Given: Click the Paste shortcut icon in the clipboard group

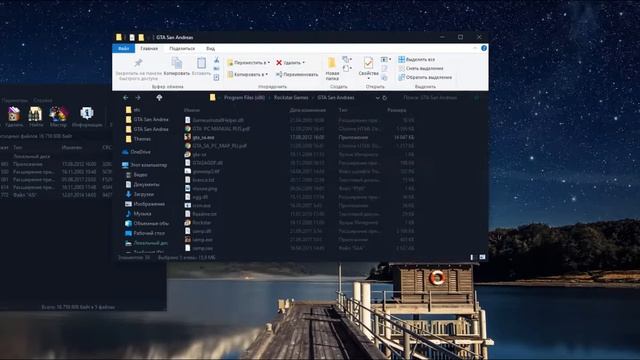Looking at the screenshot, I should [x=216, y=77].
